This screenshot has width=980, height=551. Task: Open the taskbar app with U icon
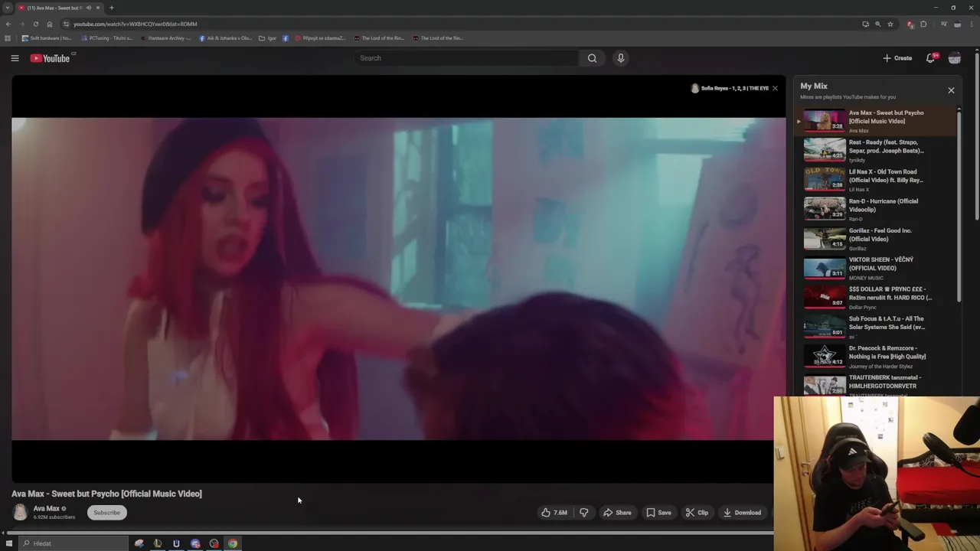coord(176,543)
